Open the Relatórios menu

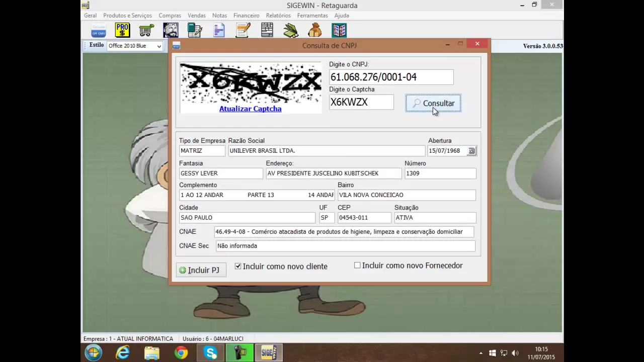pos(278,16)
